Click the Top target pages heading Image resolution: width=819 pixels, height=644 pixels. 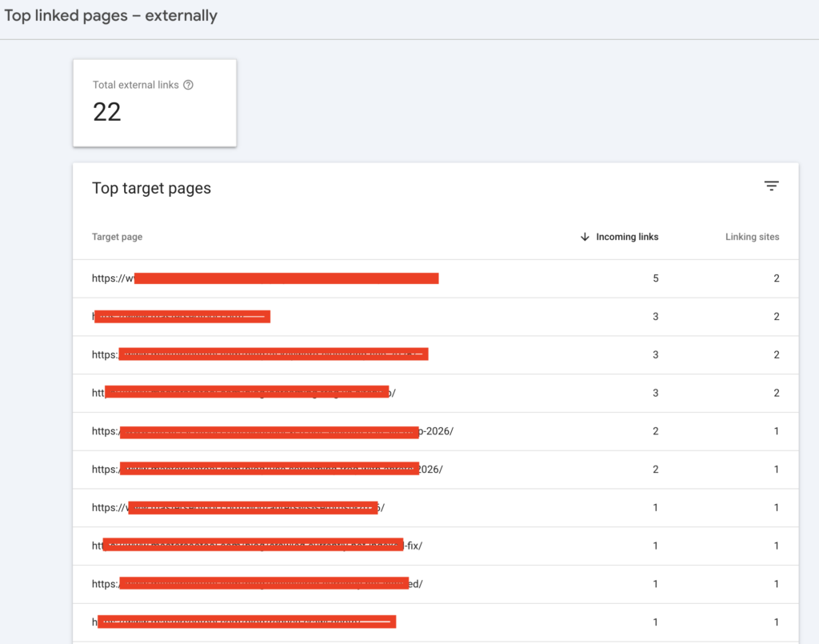[151, 187]
